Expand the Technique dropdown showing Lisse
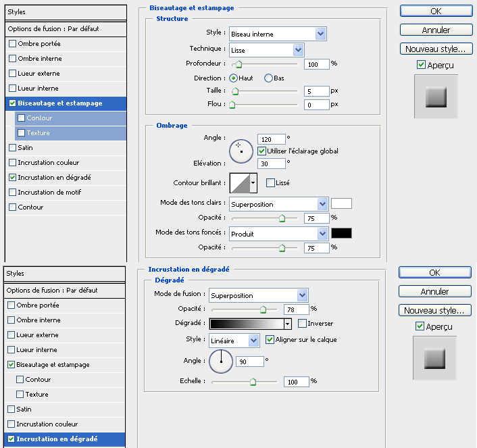 [x=266, y=49]
